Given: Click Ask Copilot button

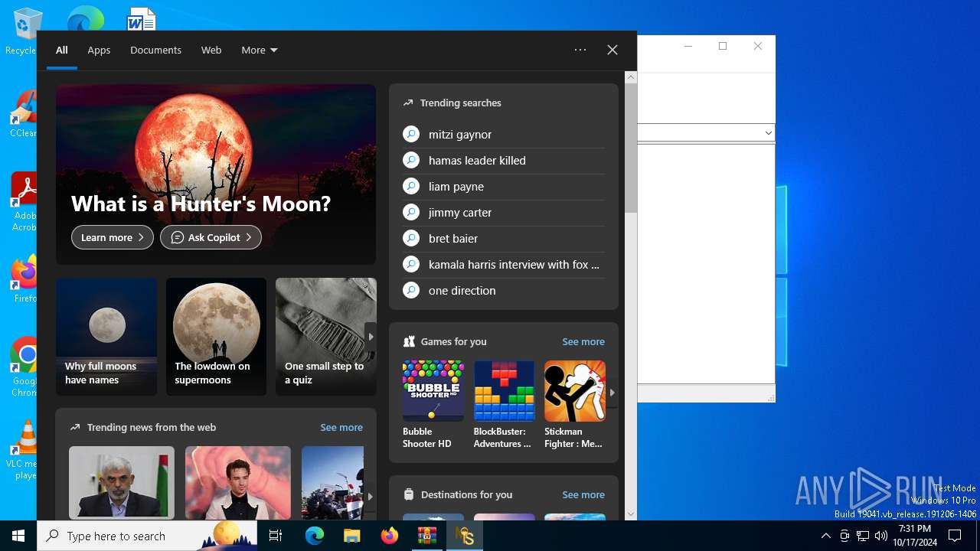Looking at the screenshot, I should point(211,237).
